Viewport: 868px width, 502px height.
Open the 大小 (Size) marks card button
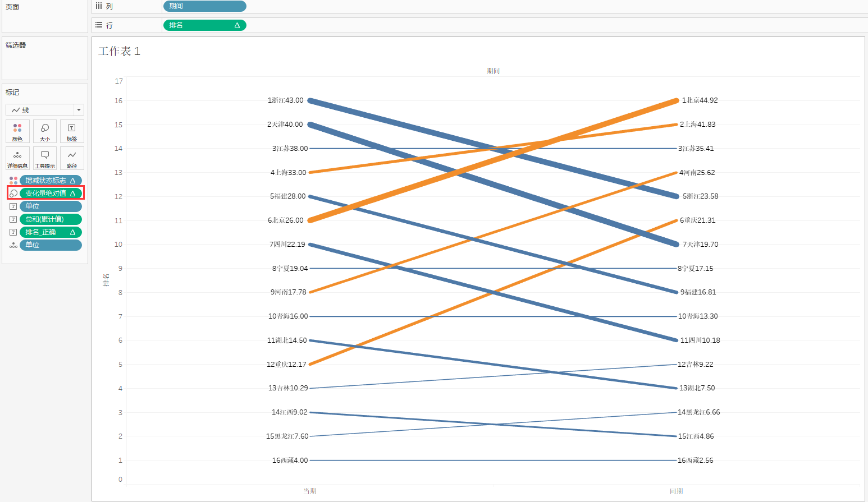point(45,131)
